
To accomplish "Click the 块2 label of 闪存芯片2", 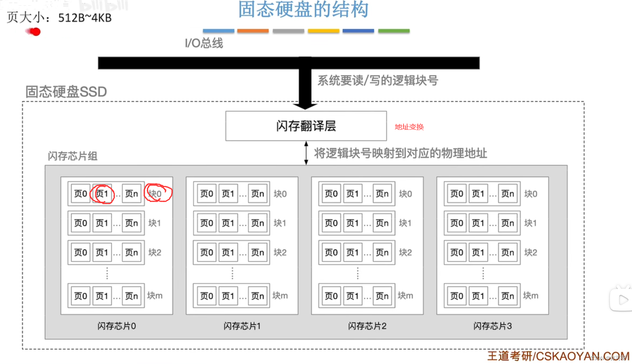I will pos(406,252).
